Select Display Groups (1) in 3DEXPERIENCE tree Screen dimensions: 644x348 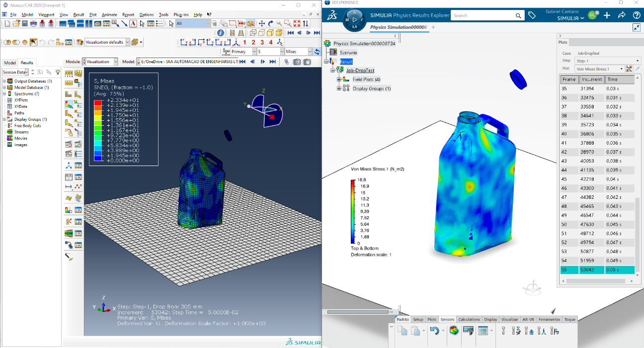point(372,88)
